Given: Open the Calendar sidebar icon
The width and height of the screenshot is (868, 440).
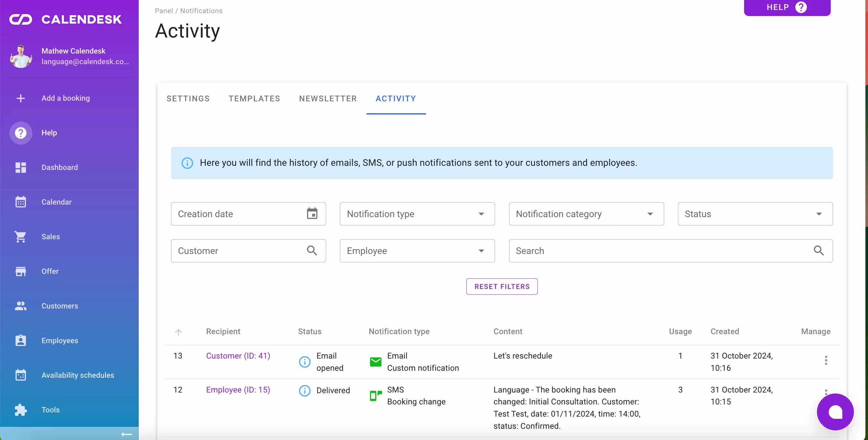Looking at the screenshot, I should (x=21, y=202).
